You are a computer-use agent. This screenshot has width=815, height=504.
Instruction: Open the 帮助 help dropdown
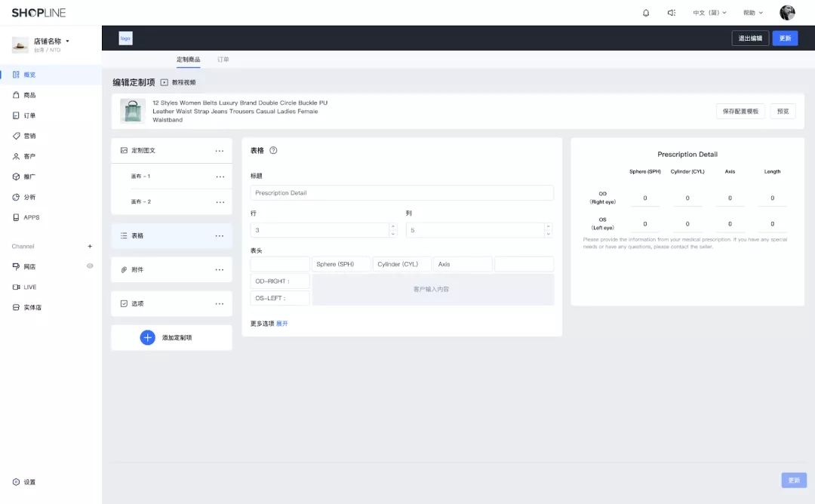pos(752,13)
